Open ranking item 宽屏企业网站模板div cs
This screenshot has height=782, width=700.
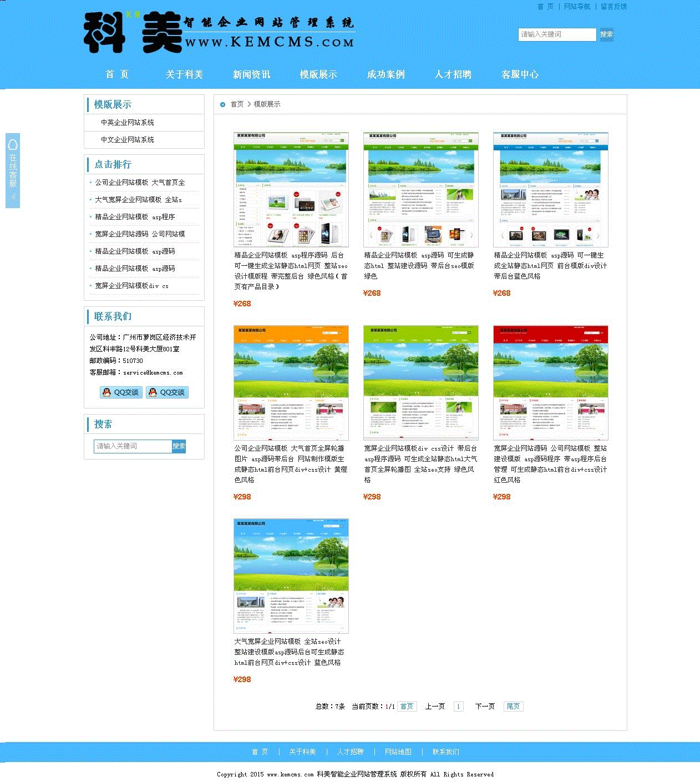[131, 286]
